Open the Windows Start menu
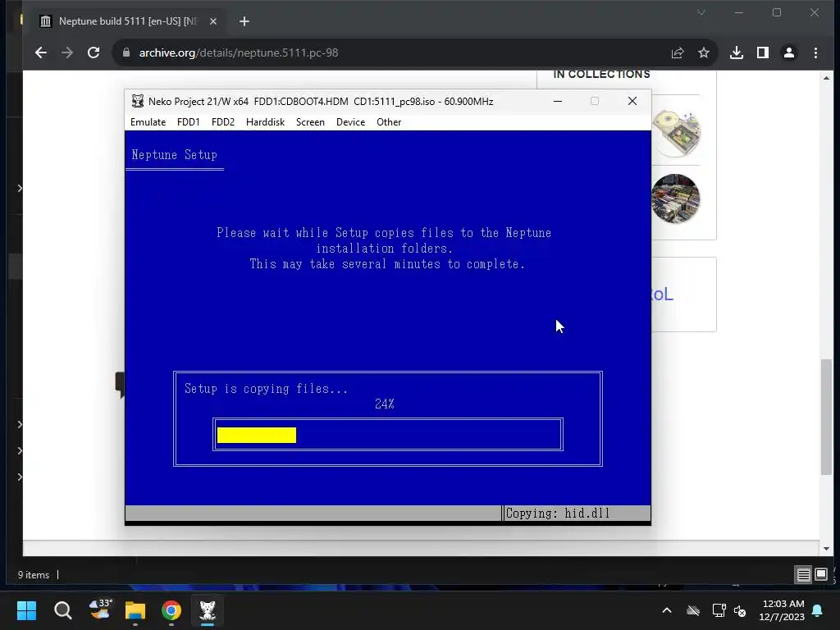The width and height of the screenshot is (840, 630). 26,610
